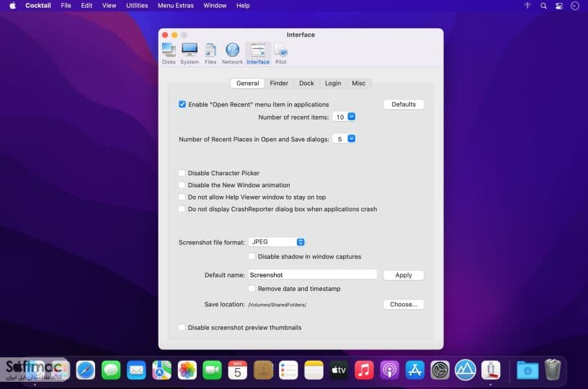Check Remove date and timestamp
The height and width of the screenshot is (389, 588).
(x=251, y=289)
